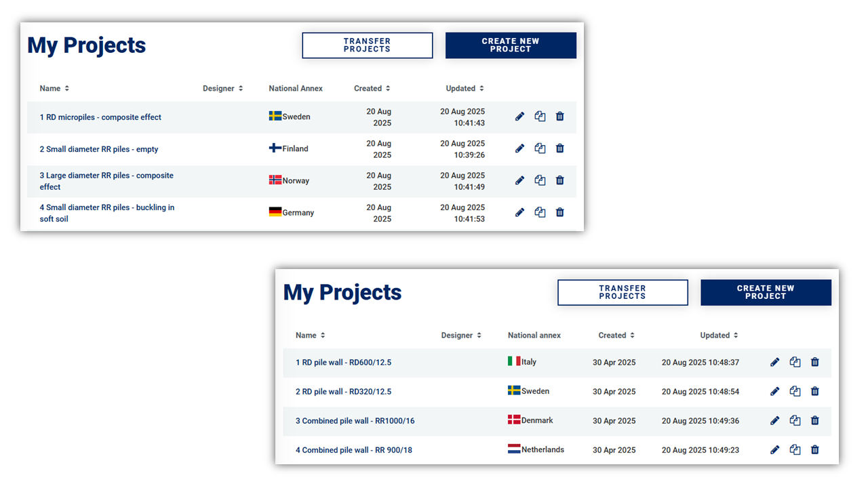
Task: Delete '4 Small diameter RR piles - buckling' project
Action: click(x=559, y=212)
